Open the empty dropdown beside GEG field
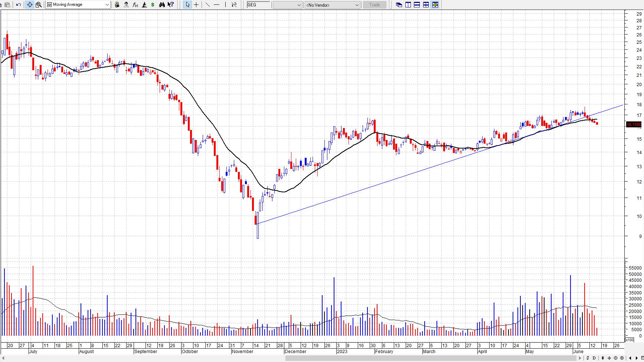 [x=299, y=5]
